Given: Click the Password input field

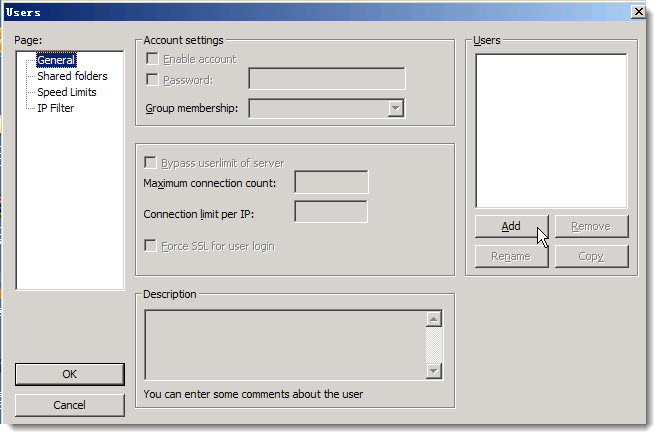Looking at the screenshot, I should pyautogui.click(x=327, y=78).
